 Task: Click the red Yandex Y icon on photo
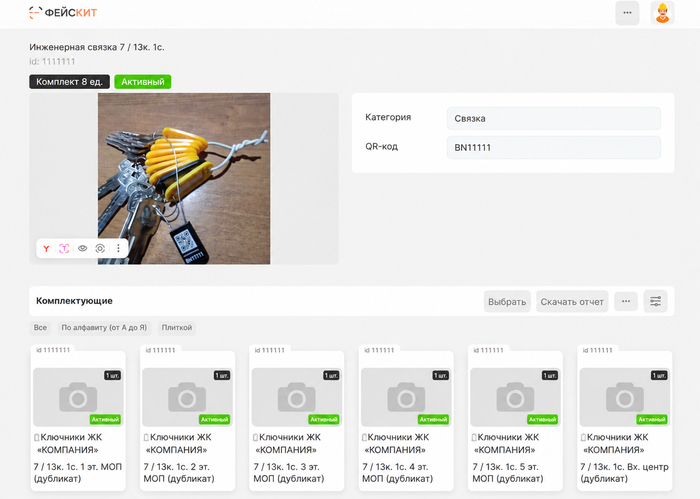(46, 249)
